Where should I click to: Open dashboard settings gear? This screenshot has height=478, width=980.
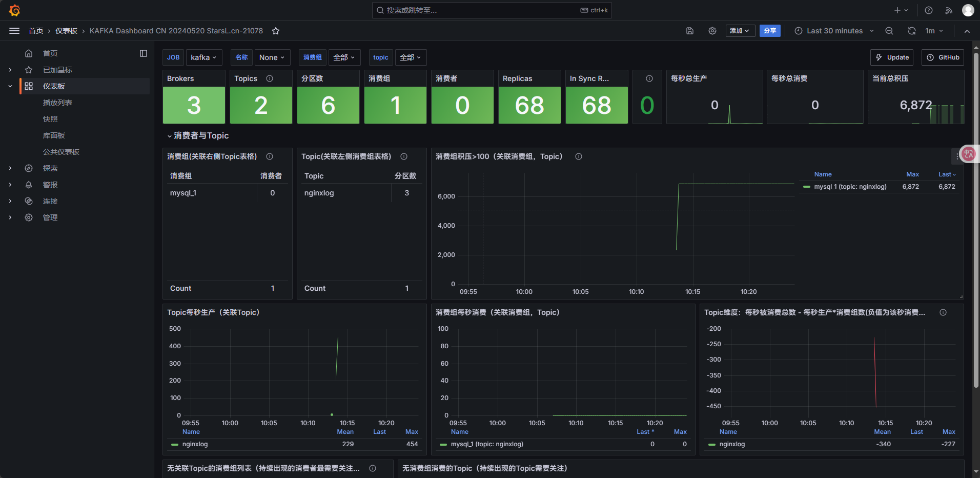[712, 31]
